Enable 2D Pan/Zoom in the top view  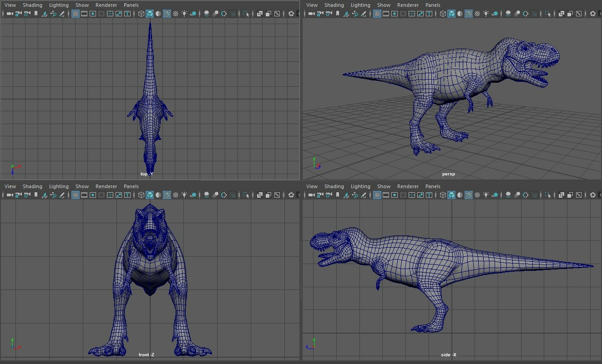pyautogui.click(x=54, y=14)
